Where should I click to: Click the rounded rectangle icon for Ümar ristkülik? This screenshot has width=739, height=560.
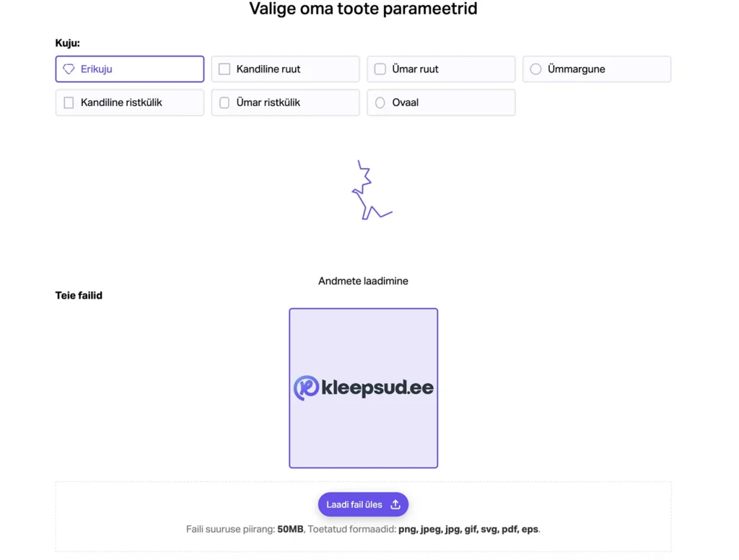click(x=224, y=102)
